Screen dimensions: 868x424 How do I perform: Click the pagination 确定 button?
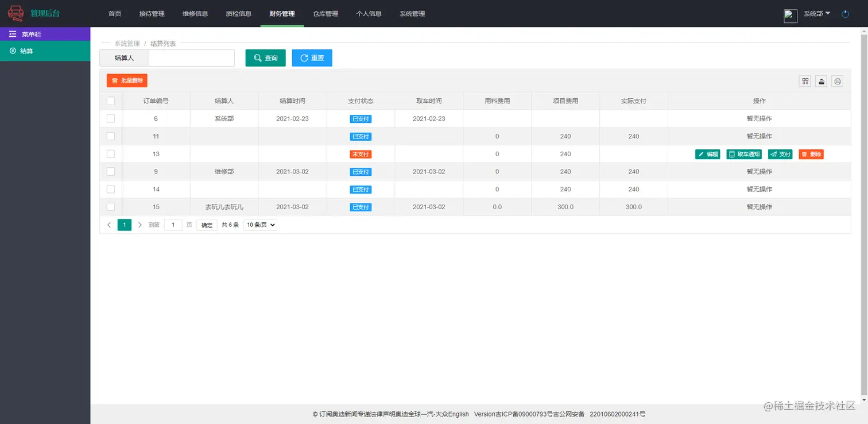click(x=207, y=225)
